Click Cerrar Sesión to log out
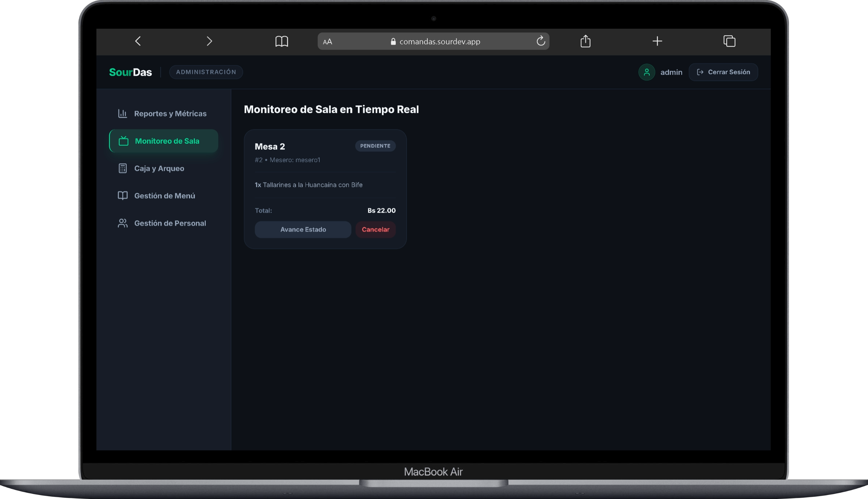Screen dimensions: 868x499 pyautogui.click(x=723, y=72)
